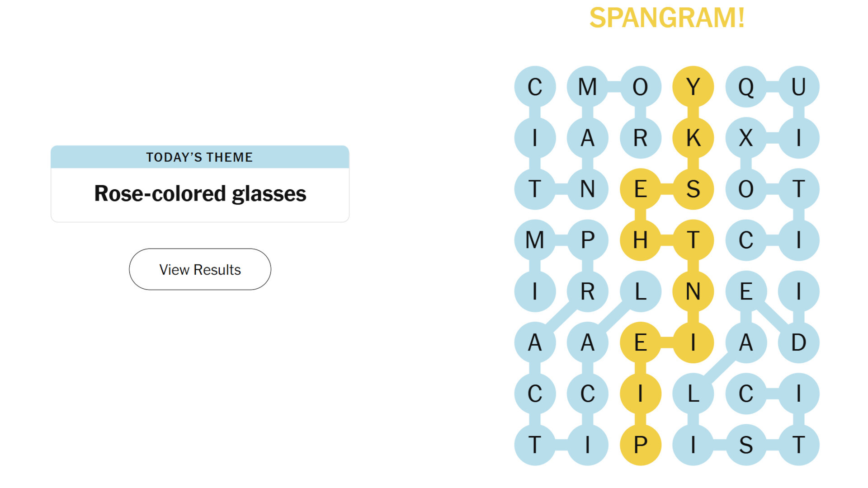Tap the blue S letter tile
This screenshot has height=488, width=868.
(746, 445)
